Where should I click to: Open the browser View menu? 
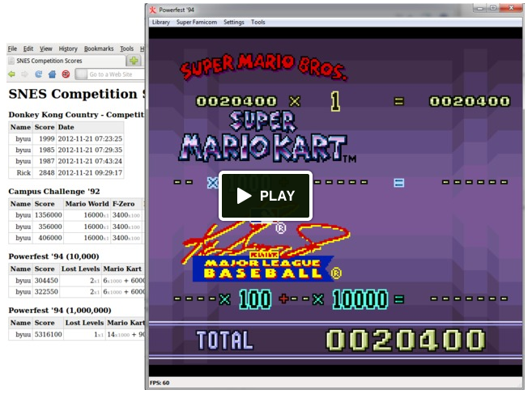click(x=46, y=49)
